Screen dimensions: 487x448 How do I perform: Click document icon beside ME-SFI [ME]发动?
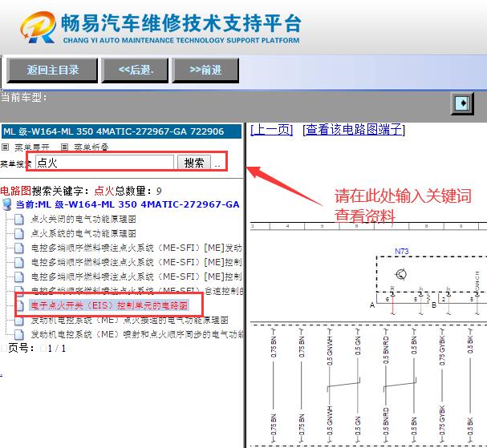(x=19, y=248)
